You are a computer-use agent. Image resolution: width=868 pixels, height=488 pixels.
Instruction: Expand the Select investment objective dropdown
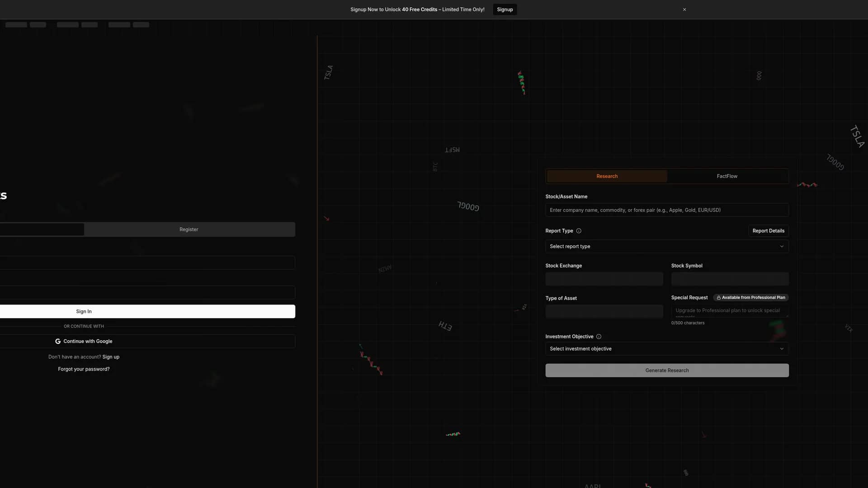click(x=667, y=349)
